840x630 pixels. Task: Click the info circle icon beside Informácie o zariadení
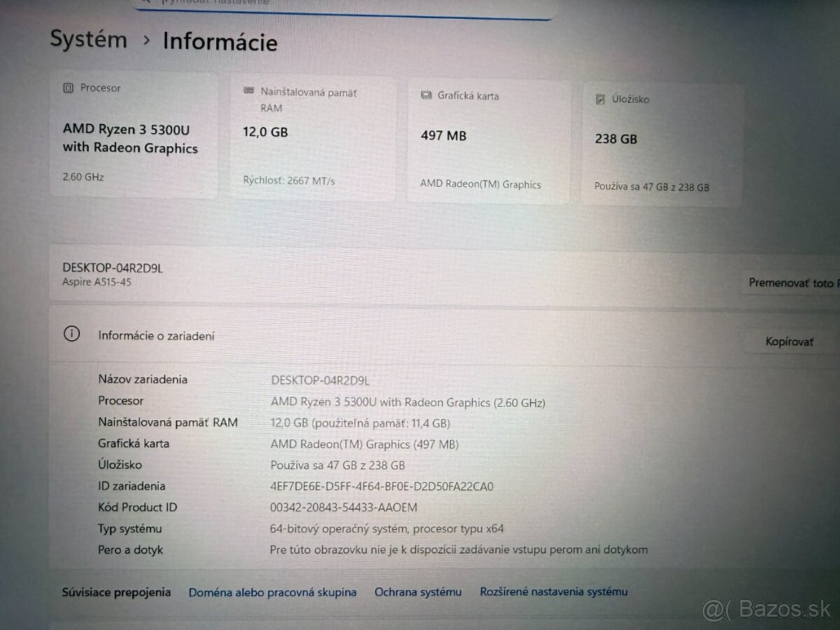click(72, 334)
